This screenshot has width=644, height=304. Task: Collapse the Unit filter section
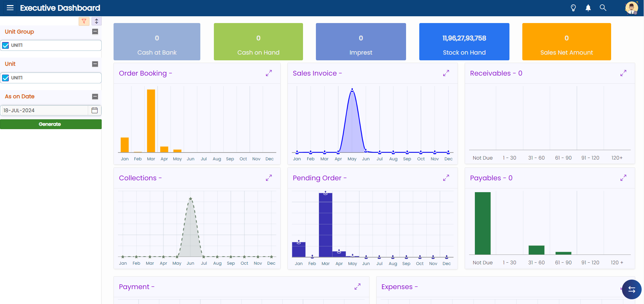point(95,64)
